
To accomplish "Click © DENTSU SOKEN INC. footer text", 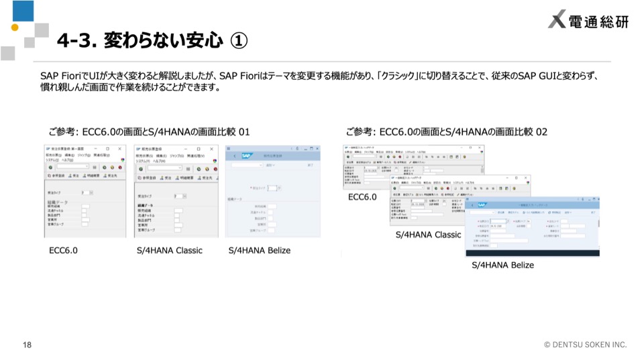I will [x=585, y=345].
